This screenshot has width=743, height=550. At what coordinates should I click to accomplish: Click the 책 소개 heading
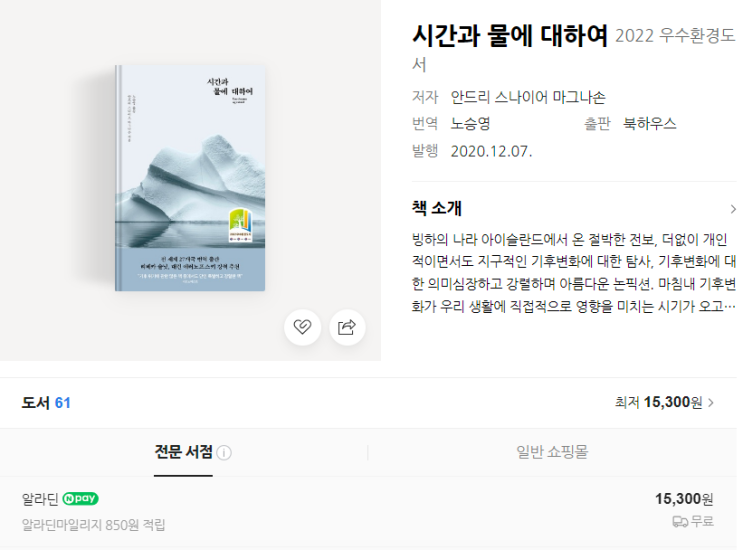pyautogui.click(x=437, y=208)
